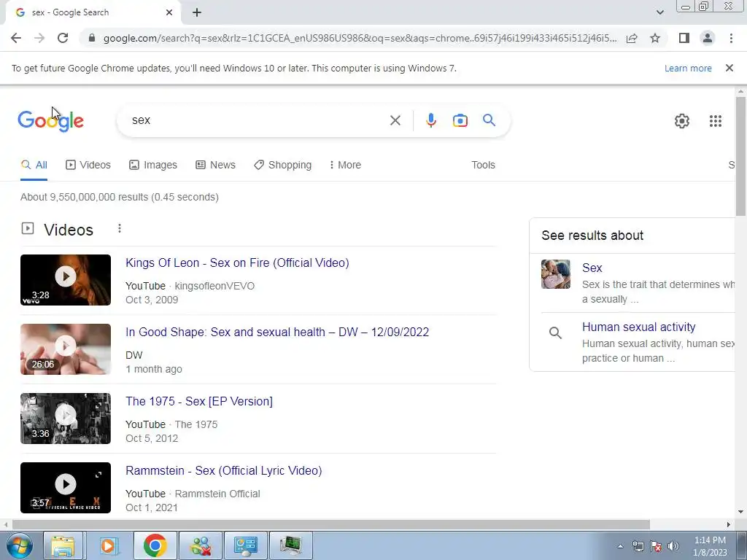Select Chrome in the taskbar

pos(155,545)
